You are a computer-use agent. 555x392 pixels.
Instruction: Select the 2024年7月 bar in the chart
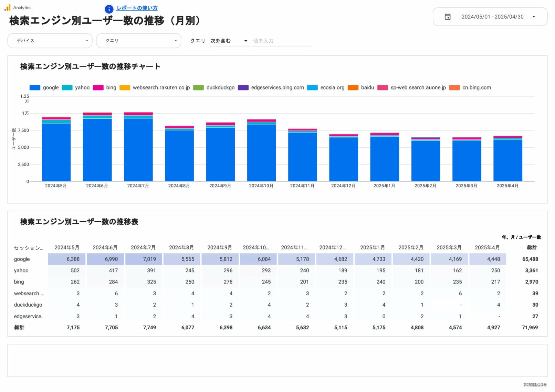[138, 148]
